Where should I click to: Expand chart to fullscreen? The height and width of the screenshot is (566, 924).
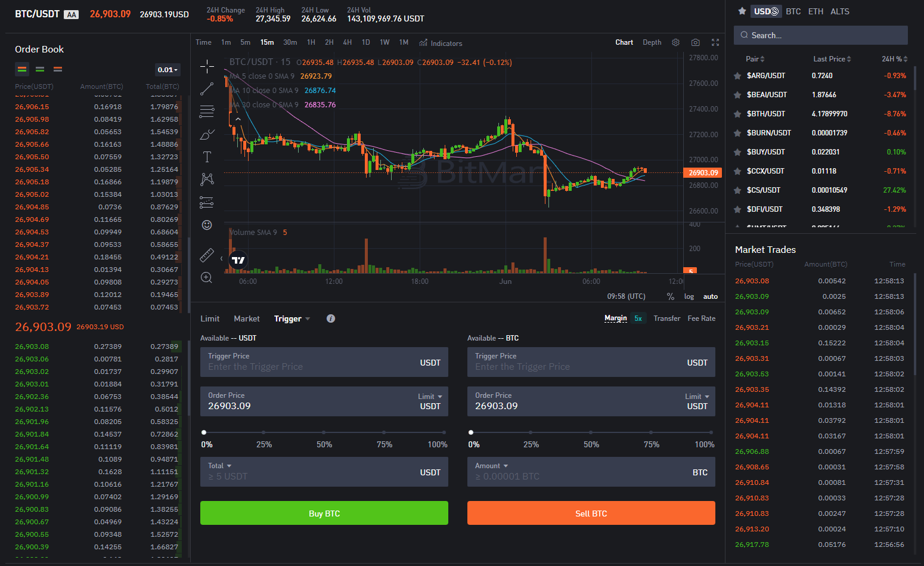[x=715, y=42]
